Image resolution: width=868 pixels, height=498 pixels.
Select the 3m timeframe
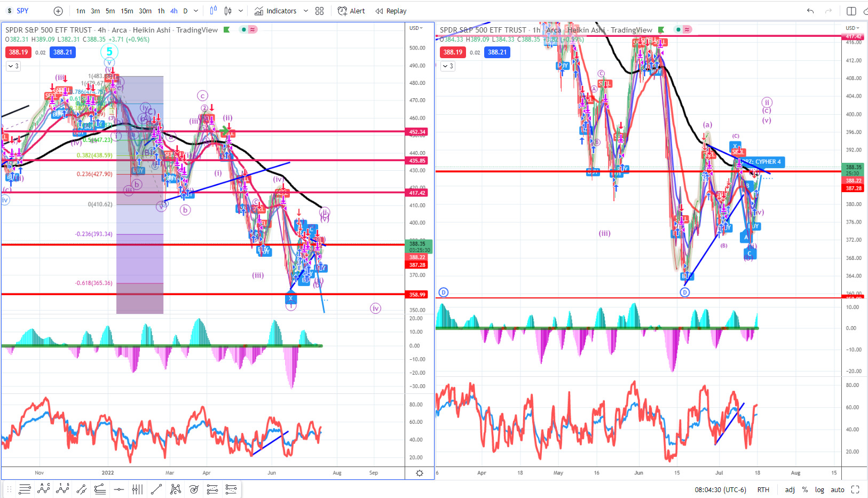[95, 11]
